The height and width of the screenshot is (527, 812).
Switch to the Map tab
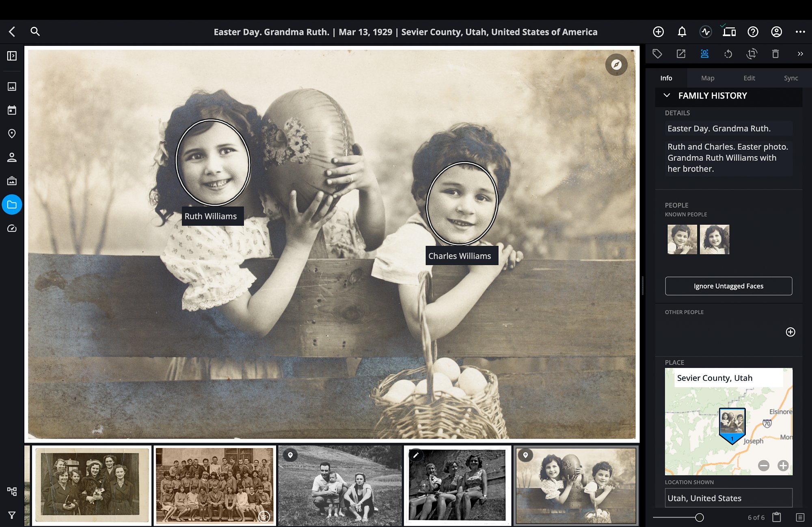coord(708,78)
